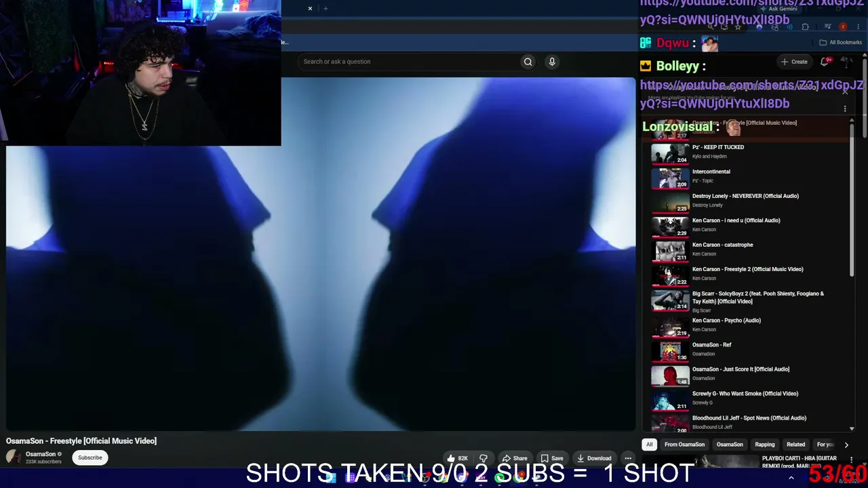Open Chrome three-dot menu
This screenshot has width=868, height=488.
tap(858, 27)
